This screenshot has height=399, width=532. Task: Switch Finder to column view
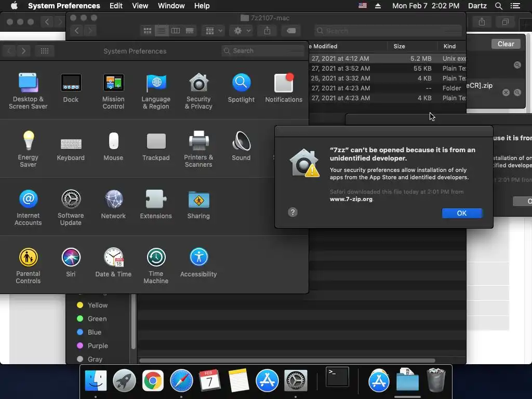coord(176,31)
